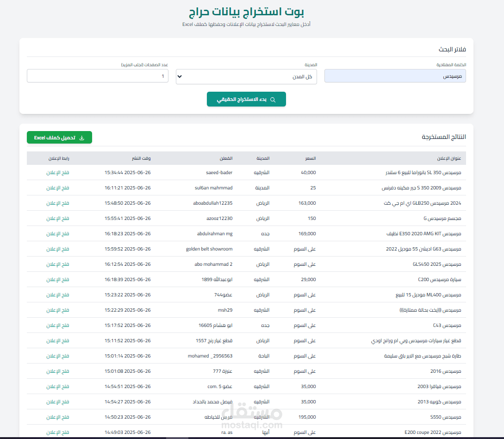Click the "عنوان الإعلان" column header
Image resolution: width=504 pixels, height=439 pixels.
(x=449, y=158)
